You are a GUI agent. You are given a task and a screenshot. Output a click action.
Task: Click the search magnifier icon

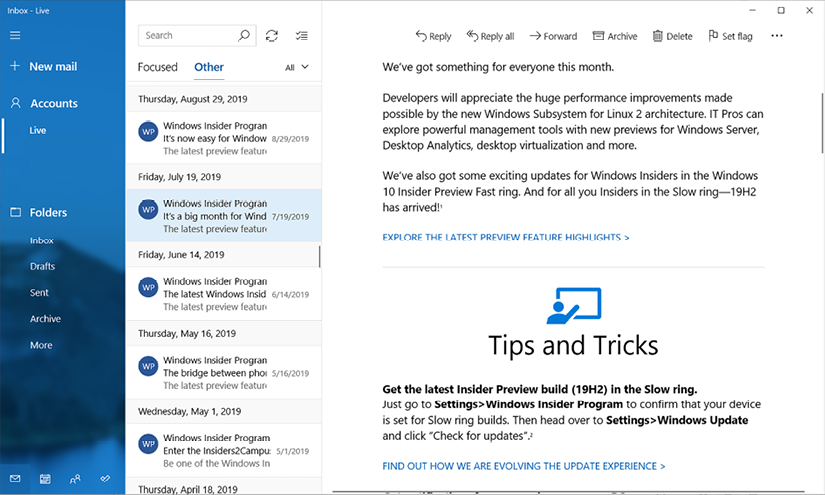coord(244,35)
